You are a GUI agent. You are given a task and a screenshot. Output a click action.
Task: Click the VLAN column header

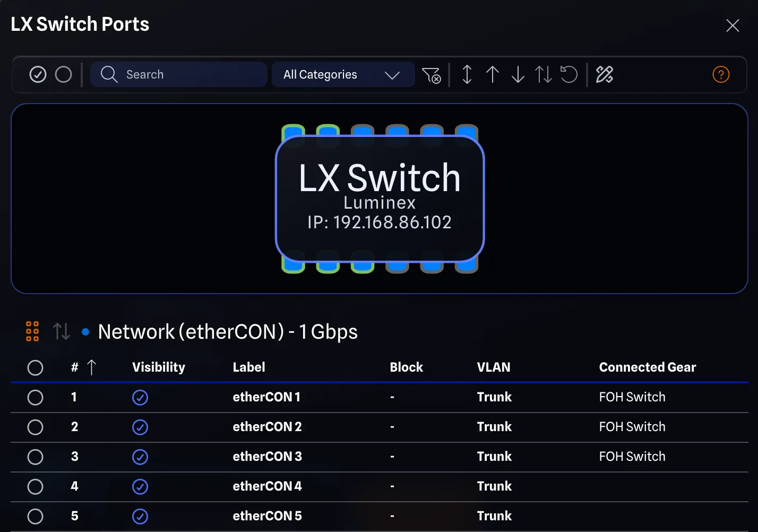pyautogui.click(x=494, y=367)
